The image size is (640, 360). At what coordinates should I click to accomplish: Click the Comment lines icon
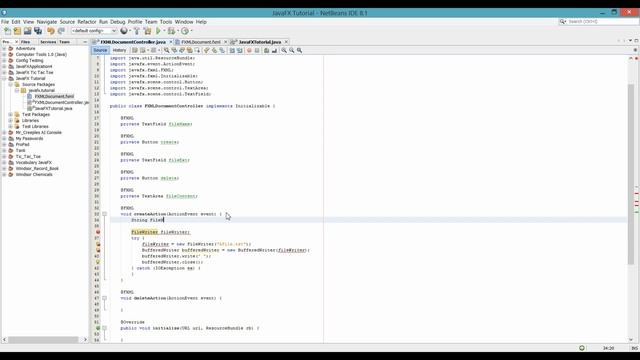coord(267,50)
